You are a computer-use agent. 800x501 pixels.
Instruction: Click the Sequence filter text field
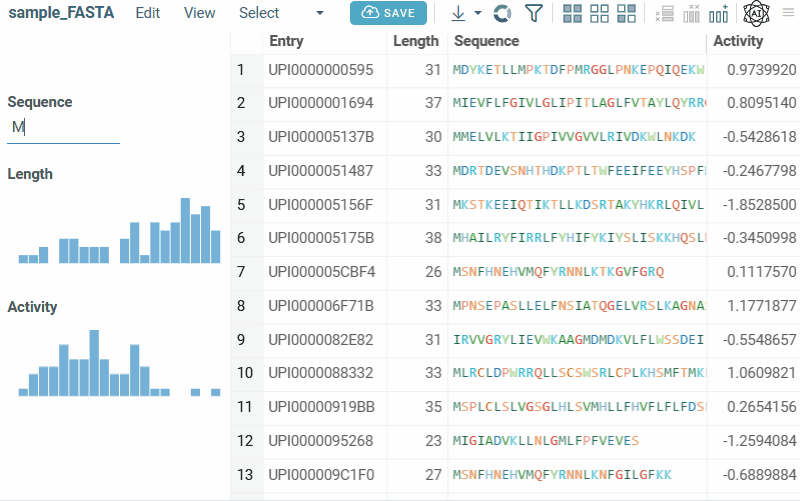[63, 127]
